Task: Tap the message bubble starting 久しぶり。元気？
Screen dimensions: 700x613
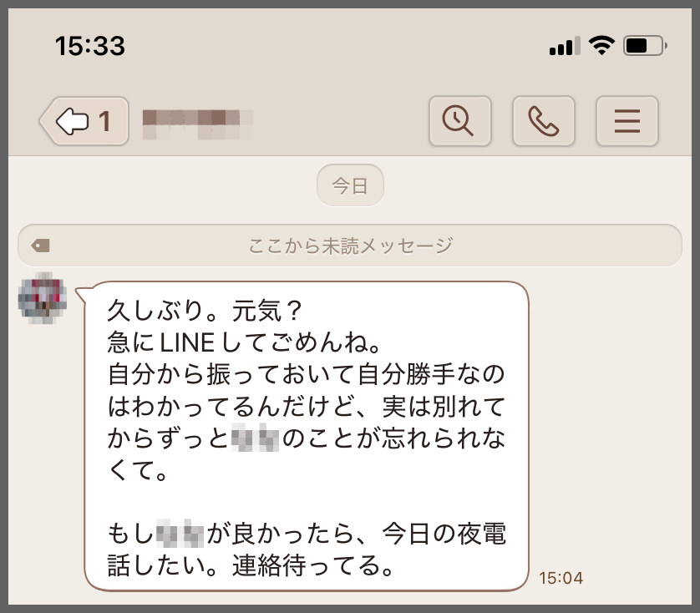Action: pyautogui.click(x=307, y=436)
